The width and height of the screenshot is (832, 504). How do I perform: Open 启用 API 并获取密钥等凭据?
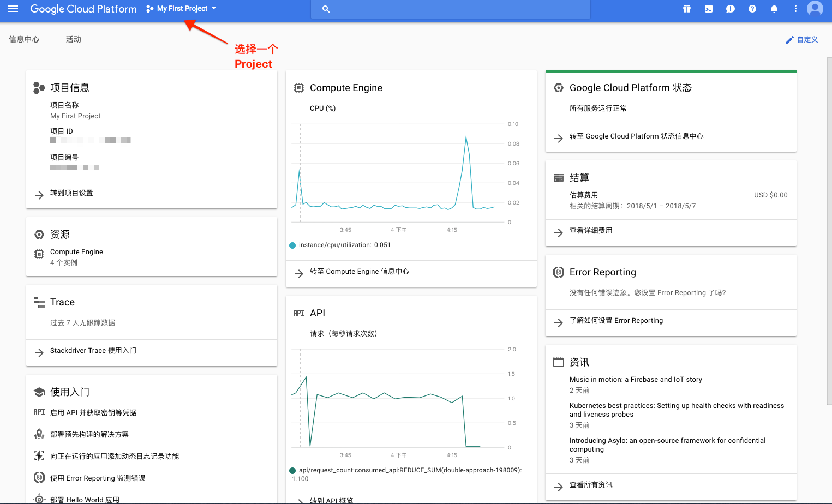tap(93, 412)
